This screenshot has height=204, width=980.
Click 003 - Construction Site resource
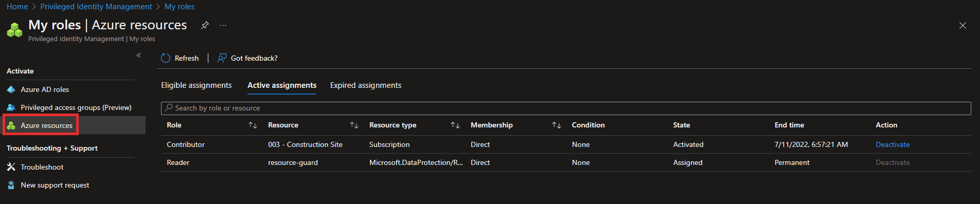pyautogui.click(x=305, y=144)
